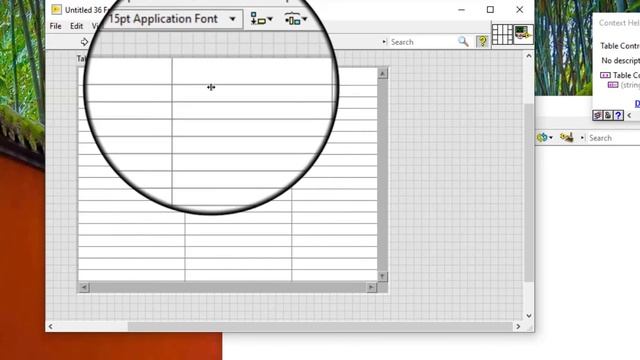Click the magnifying glass search icon
The width and height of the screenshot is (640, 360).
tap(463, 41)
